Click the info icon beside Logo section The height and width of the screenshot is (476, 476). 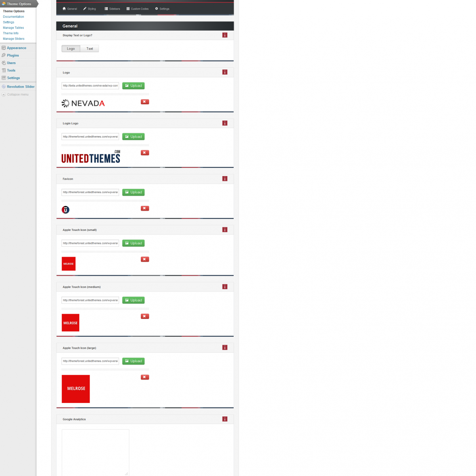pyautogui.click(x=225, y=72)
